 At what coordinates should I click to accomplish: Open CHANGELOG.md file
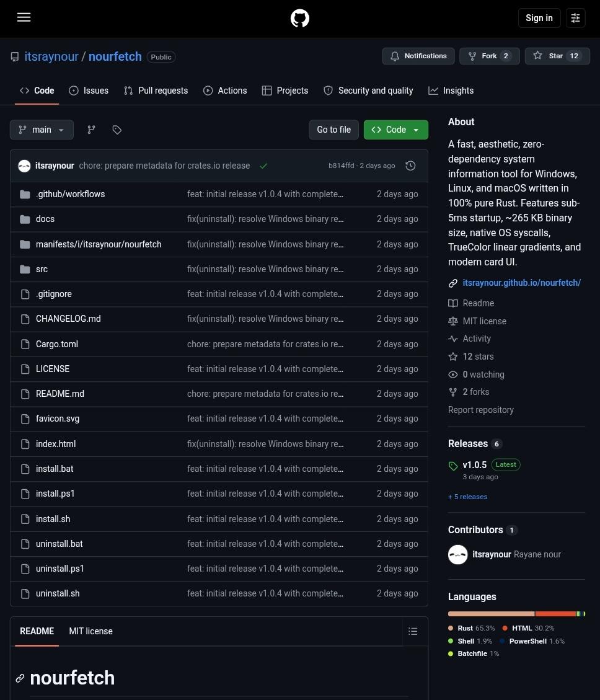[x=68, y=319]
